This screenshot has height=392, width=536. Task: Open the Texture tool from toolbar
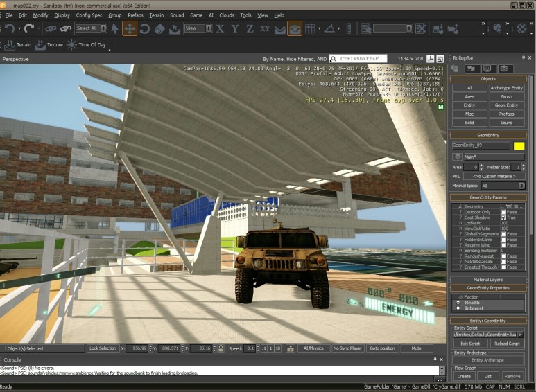[49, 45]
